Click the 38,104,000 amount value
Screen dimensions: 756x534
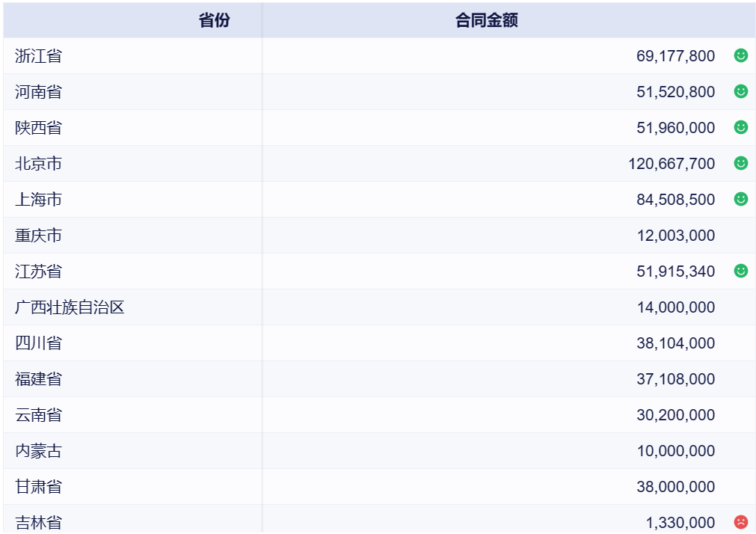675,343
